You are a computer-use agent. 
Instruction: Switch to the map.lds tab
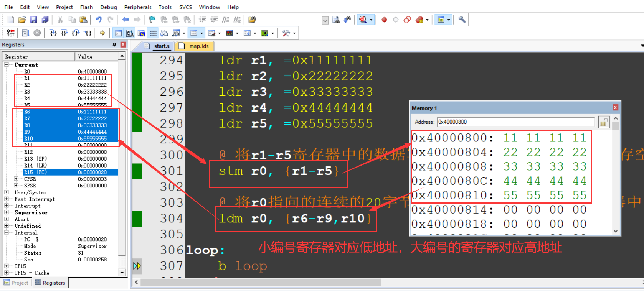coord(195,46)
